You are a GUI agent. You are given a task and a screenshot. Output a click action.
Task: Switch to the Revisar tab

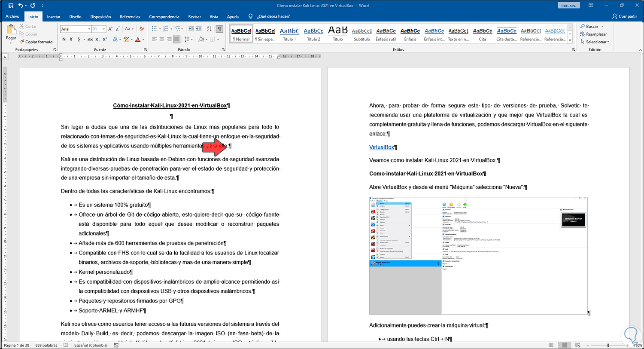194,17
